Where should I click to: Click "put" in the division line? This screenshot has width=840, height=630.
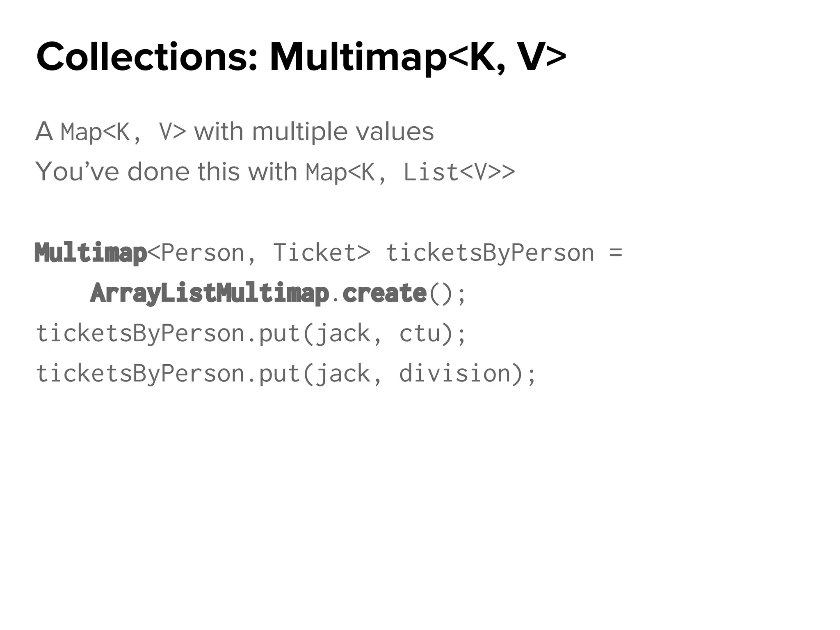(x=280, y=373)
